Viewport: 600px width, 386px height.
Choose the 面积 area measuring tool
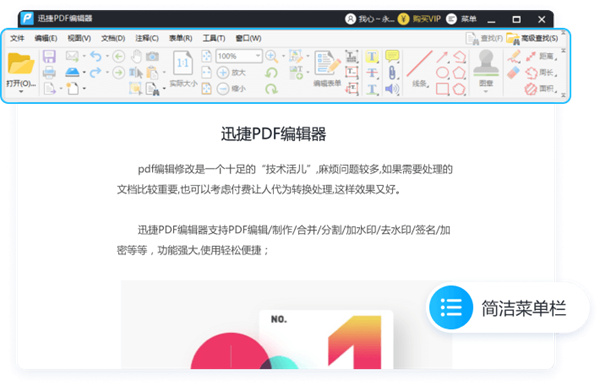[x=541, y=89]
